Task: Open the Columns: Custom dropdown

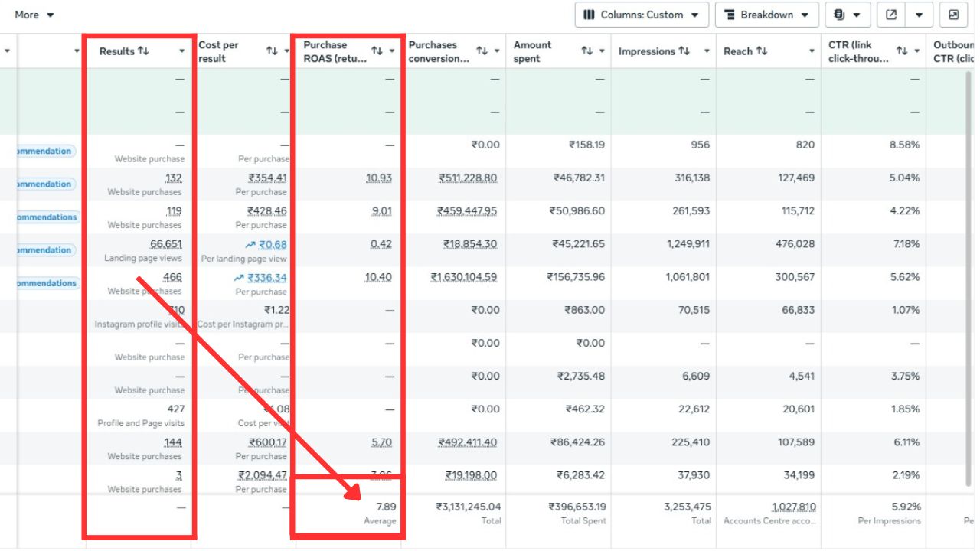Action: (642, 15)
